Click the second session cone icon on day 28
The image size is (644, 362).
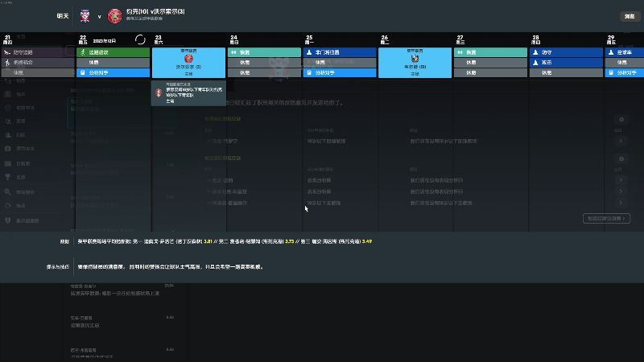click(x=535, y=63)
